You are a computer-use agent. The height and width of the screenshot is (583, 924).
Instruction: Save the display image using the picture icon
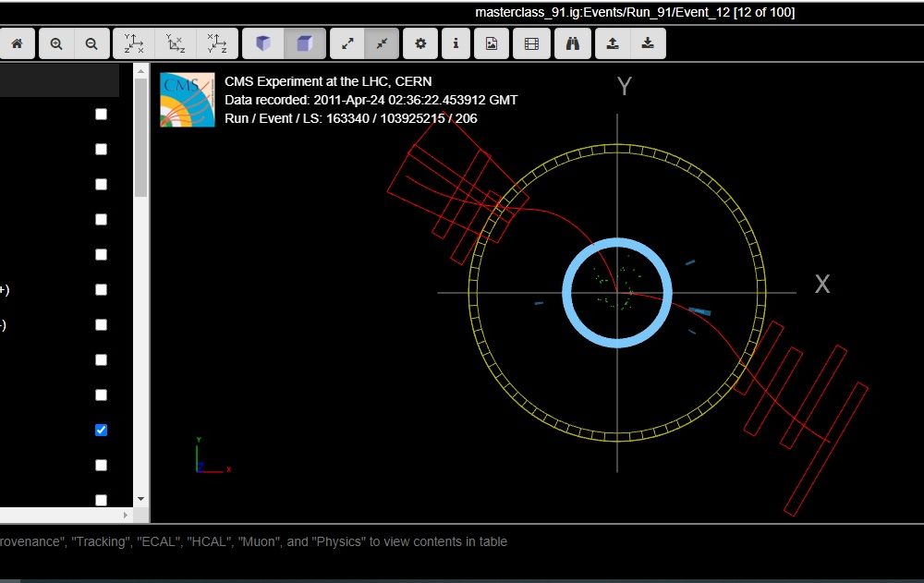[x=492, y=43]
